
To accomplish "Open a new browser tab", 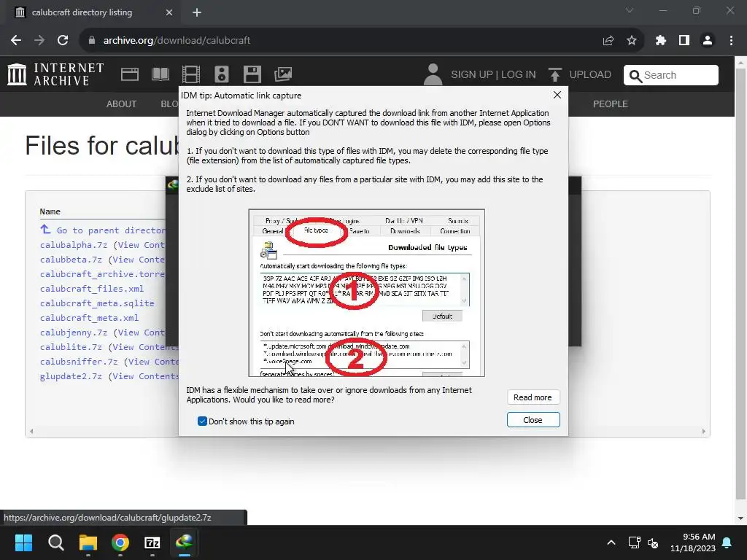I will (197, 13).
